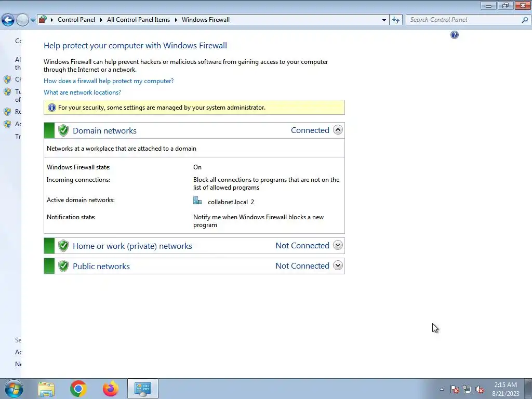Click sidebar shield icon beside 'Tu' link
Image resolution: width=532 pixels, height=399 pixels.
pyautogui.click(x=7, y=92)
